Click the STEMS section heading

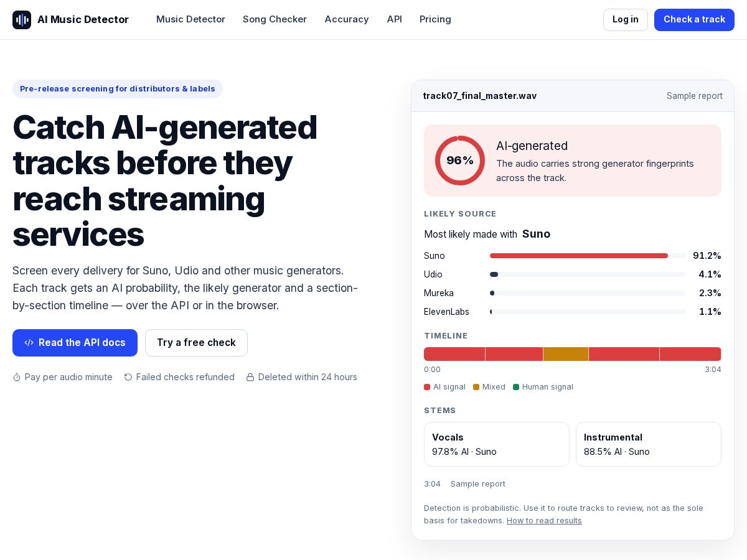click(x=440, y=411)
